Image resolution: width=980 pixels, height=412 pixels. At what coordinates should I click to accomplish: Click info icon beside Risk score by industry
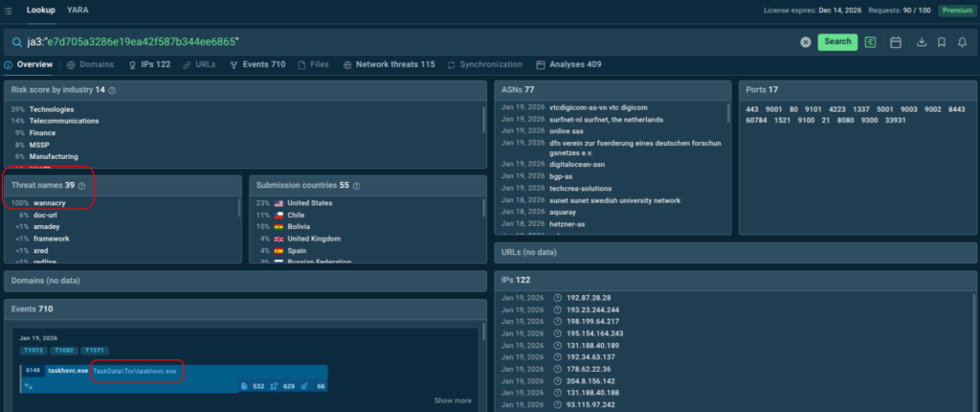112,90
